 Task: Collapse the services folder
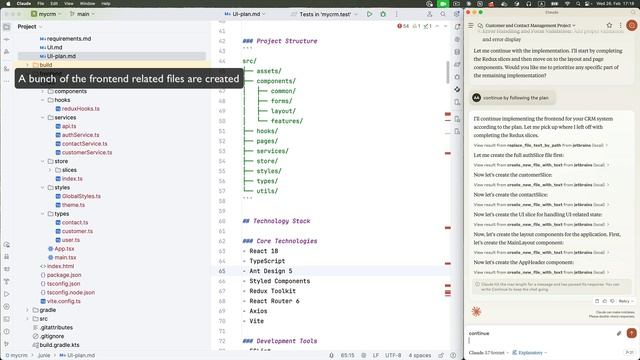(x=42, y=118)
